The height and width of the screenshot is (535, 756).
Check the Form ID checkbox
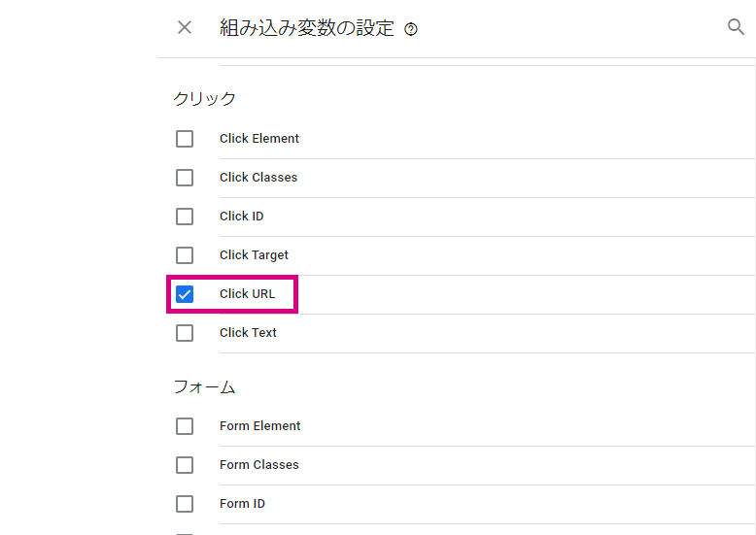point(185,504)
